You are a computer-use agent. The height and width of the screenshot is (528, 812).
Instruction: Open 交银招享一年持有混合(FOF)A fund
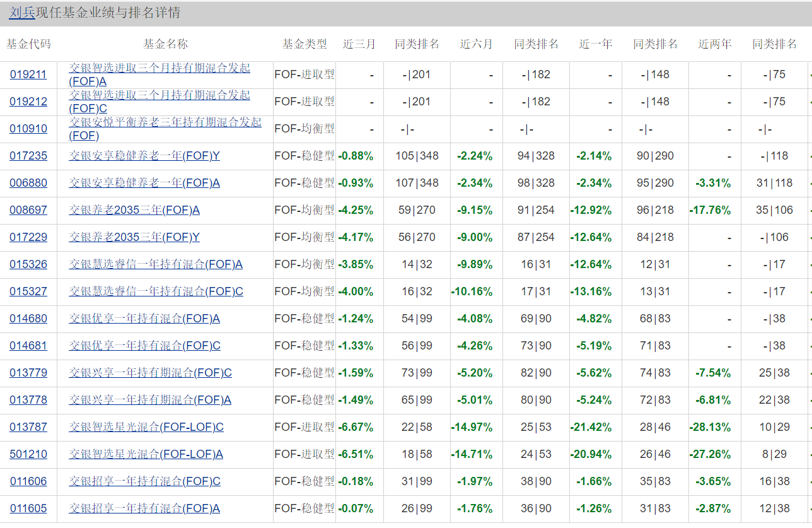pyautogui.click(x=144, y=508)
